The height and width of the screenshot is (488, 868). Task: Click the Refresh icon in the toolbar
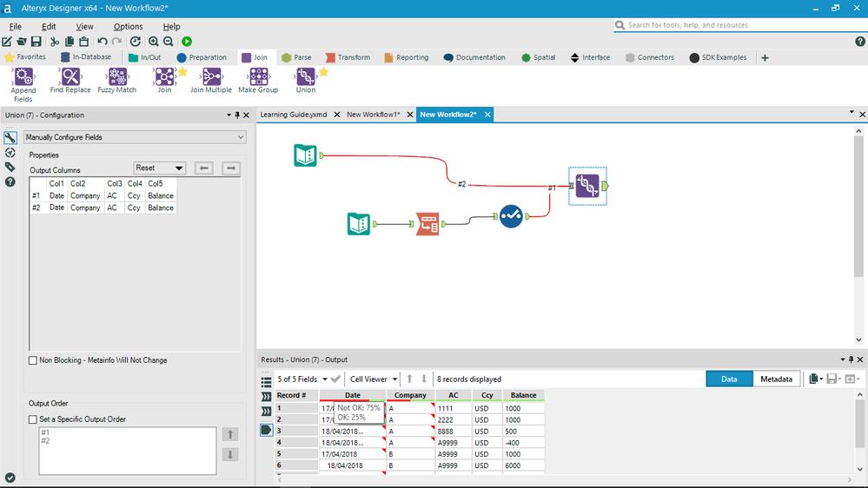click(x=135, y=42)
